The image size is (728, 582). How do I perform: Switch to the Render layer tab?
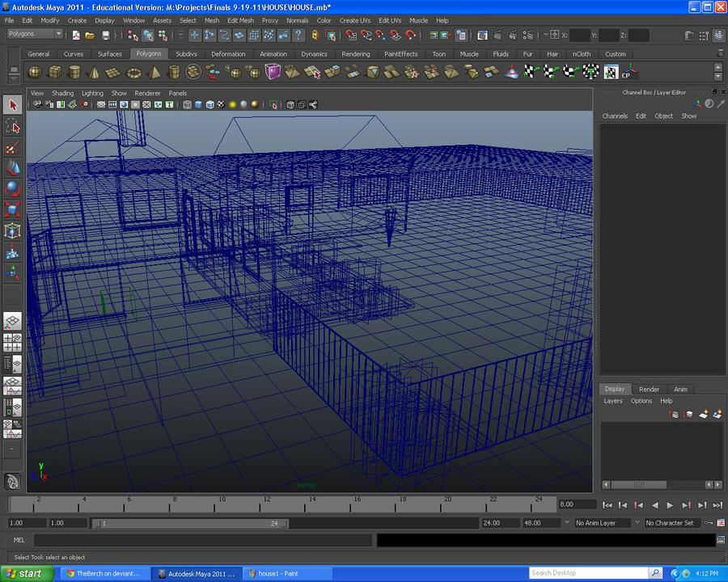coord(649,390)
